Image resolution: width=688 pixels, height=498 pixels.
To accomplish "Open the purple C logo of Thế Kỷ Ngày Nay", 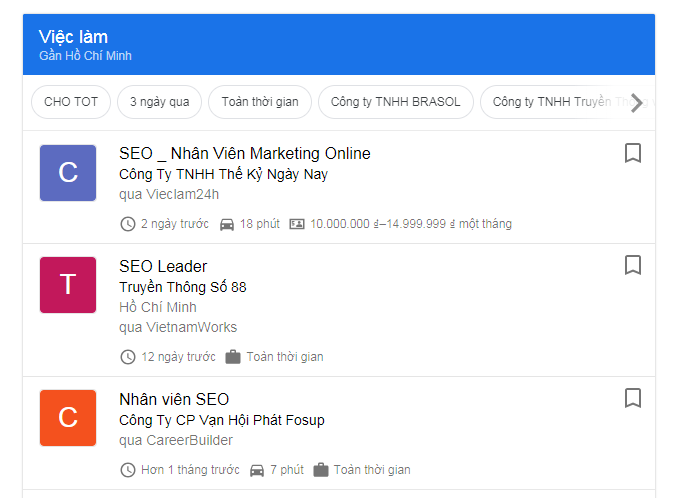I will pyautogui.click(x=68, y=173).
